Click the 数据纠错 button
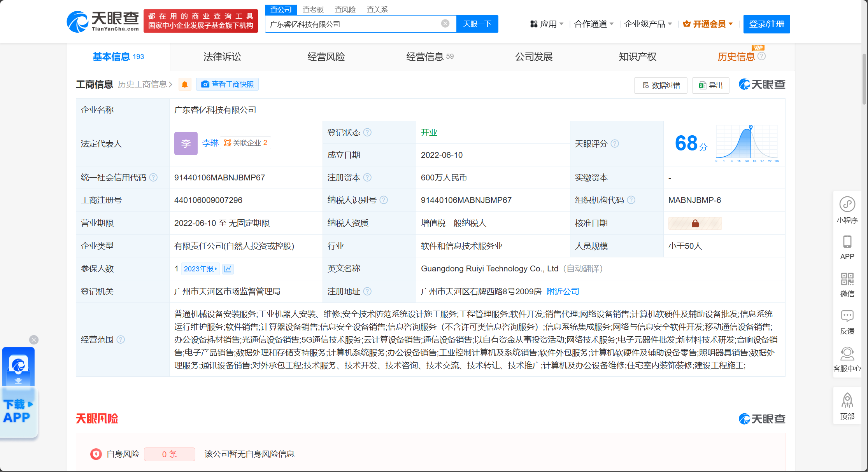Image resolution: width=868 pixels, height=472 pixels. (x=661, y=86)
